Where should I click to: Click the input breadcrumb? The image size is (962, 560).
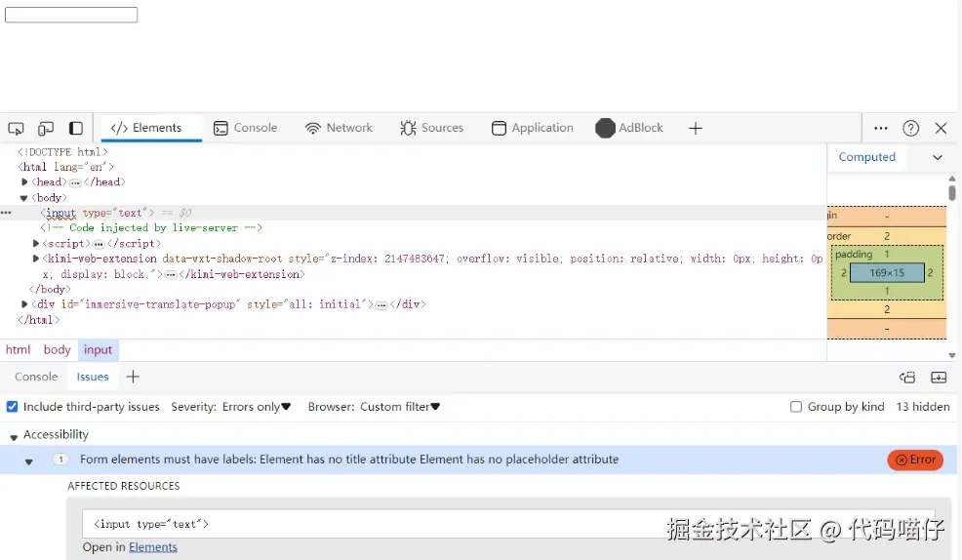point(99,349)
